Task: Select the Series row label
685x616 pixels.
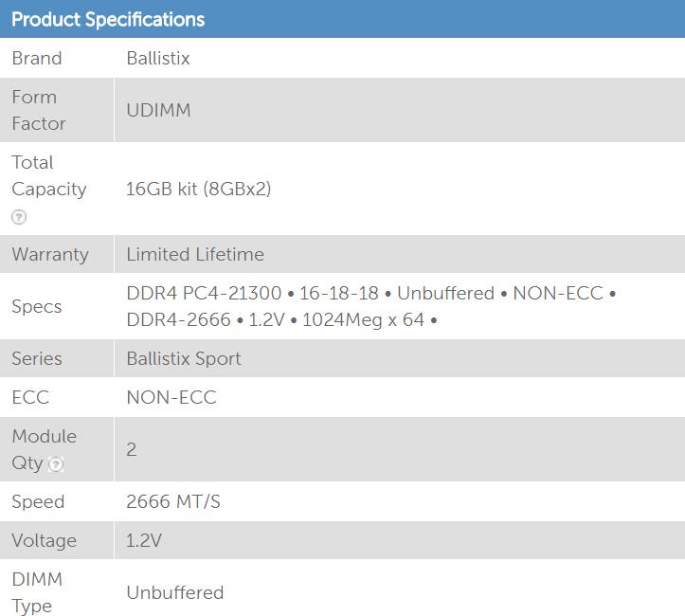Action: [37, 359]
